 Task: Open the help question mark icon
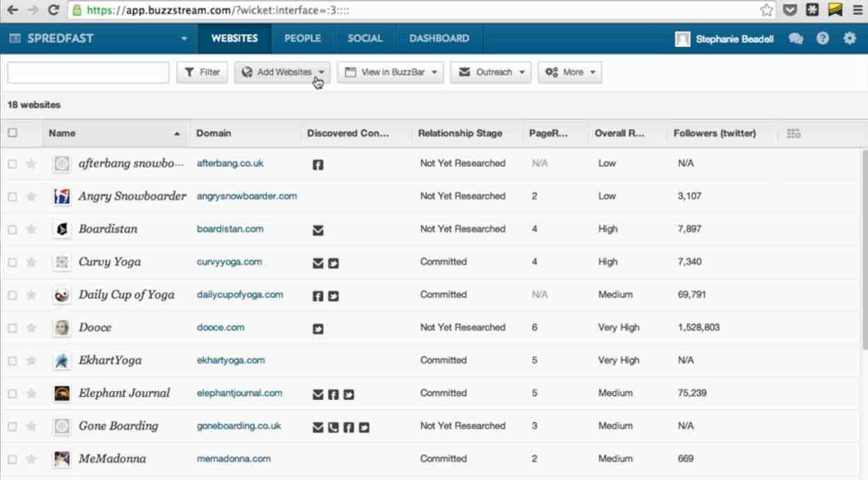point(823,39)
